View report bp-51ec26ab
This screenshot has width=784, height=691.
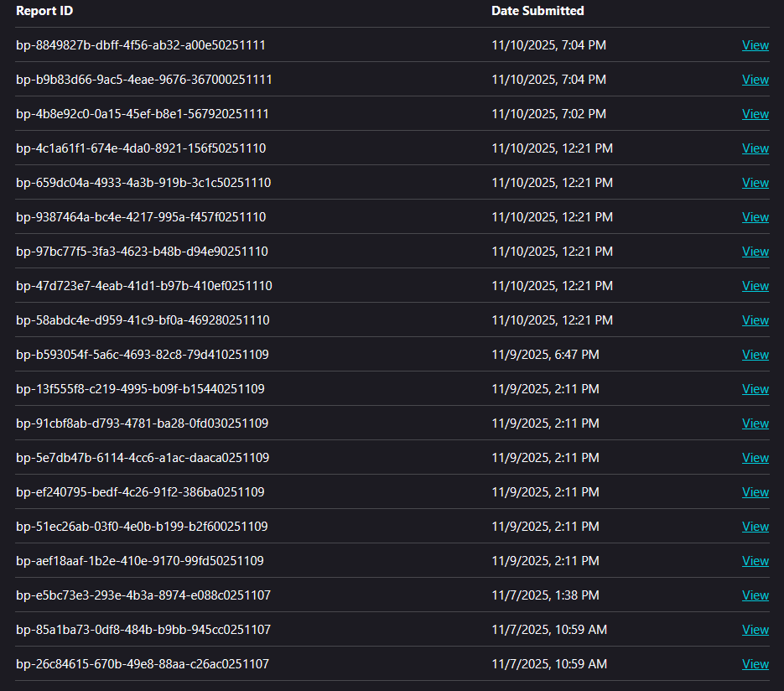[755, 527]
